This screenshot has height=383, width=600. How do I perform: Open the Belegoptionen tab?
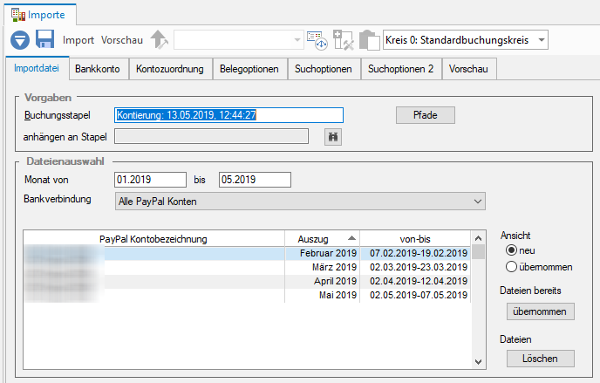[x=249, y=69]
